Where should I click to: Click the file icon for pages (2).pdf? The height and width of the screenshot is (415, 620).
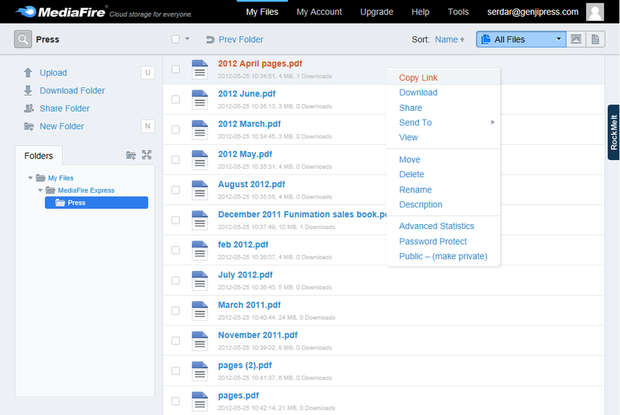[200, 371]
